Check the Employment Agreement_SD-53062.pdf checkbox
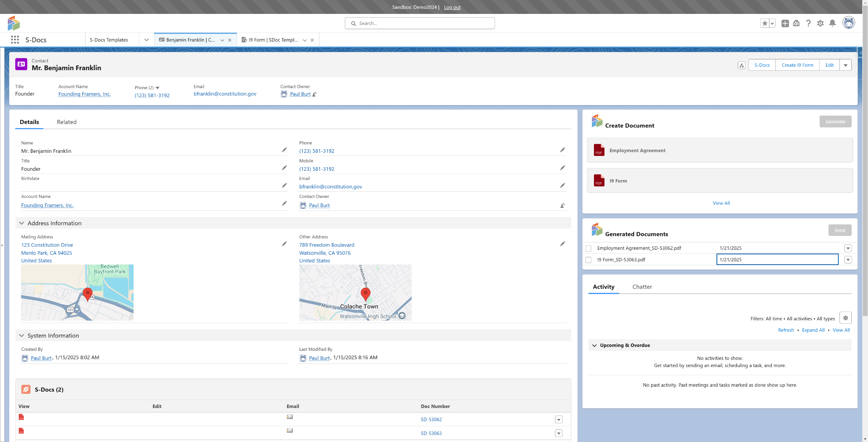The width and height of the screenshot is (868, 442). tap(589, 248)
